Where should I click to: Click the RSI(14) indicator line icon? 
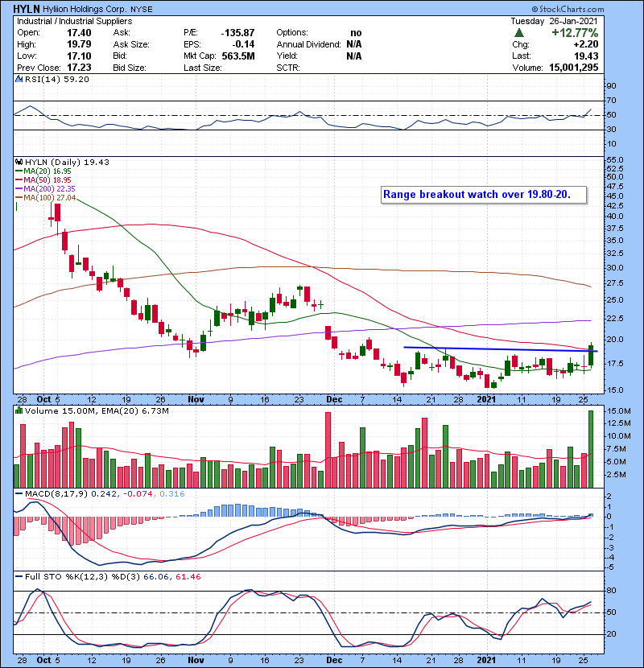tap(19, 80)
